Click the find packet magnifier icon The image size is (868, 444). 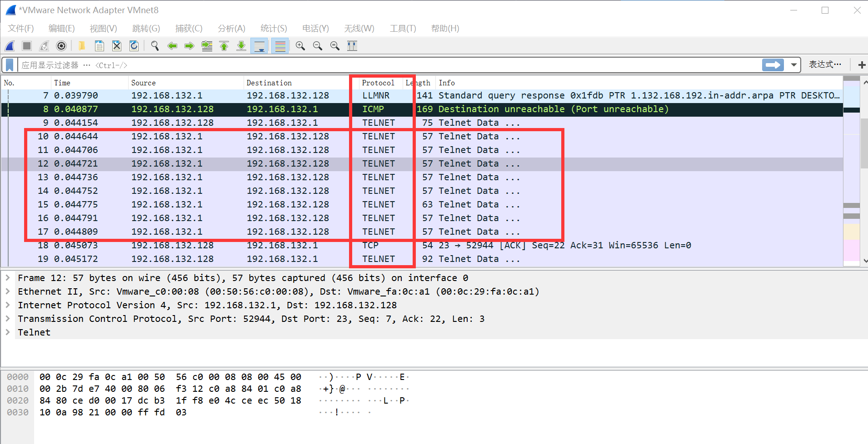pos(155,45)
